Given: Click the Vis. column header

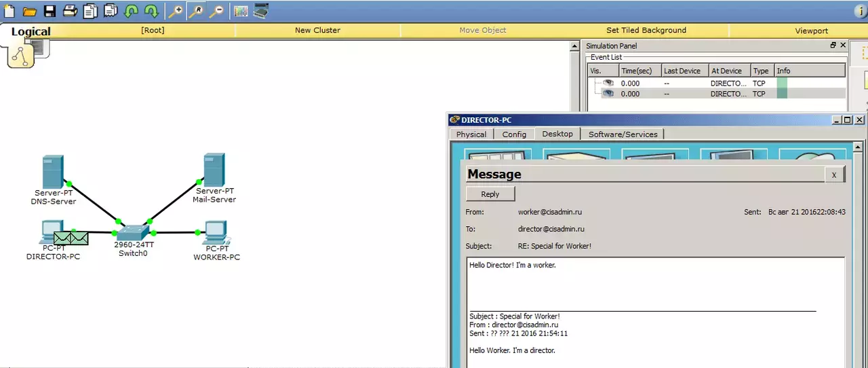Looking at the screenshot, I should pos(603,71).
